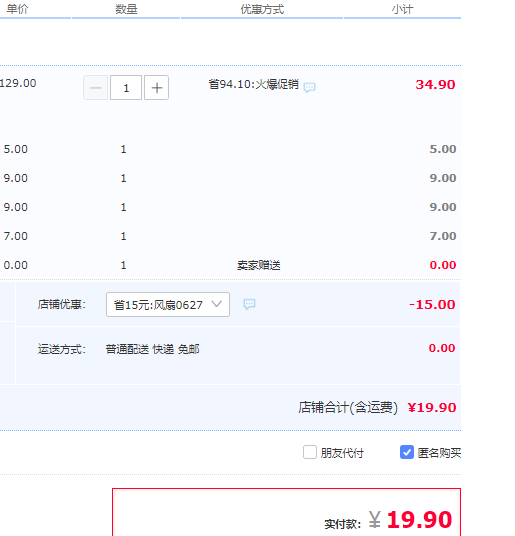The height and width of the screenshot is (536, 515).
Task: Open the comment icon beside 火爆促销
Action: click(310, 88)
